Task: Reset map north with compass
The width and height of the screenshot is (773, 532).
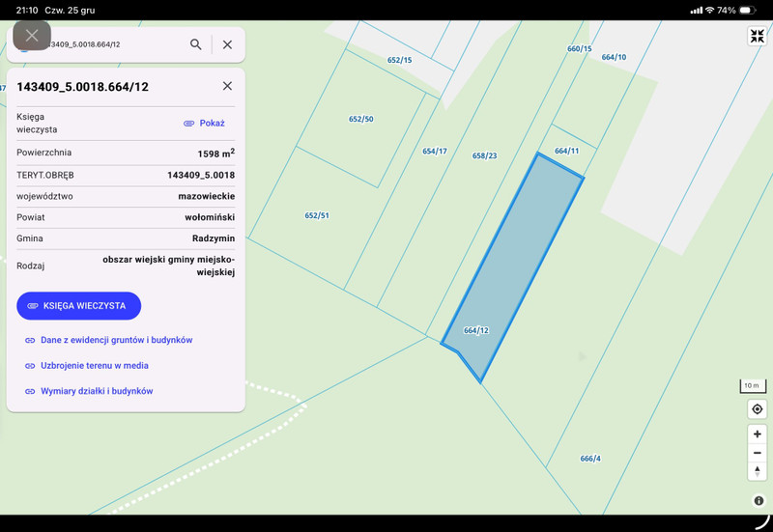Action: tap(758, 471)
